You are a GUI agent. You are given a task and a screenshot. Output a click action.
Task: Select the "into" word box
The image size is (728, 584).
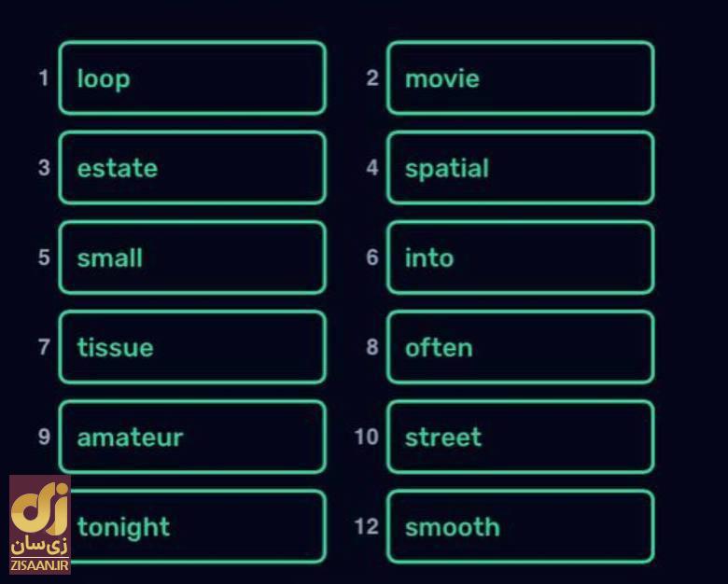click(520, 257)
